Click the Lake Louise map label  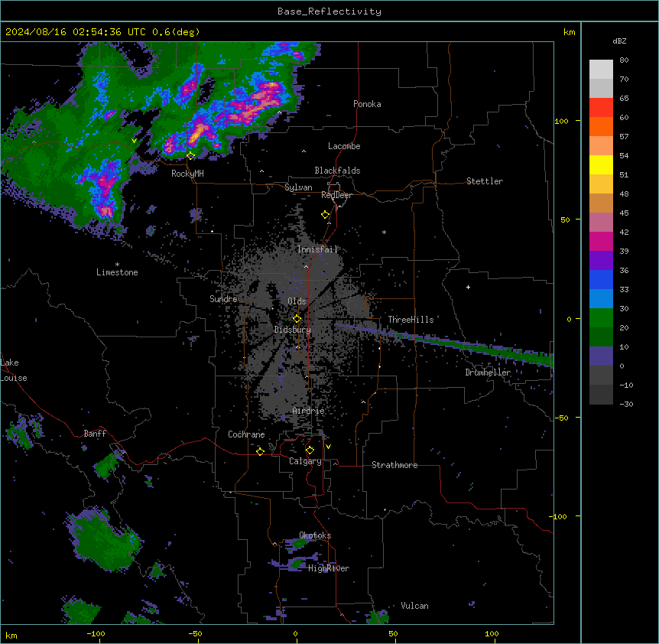(14, 370)
